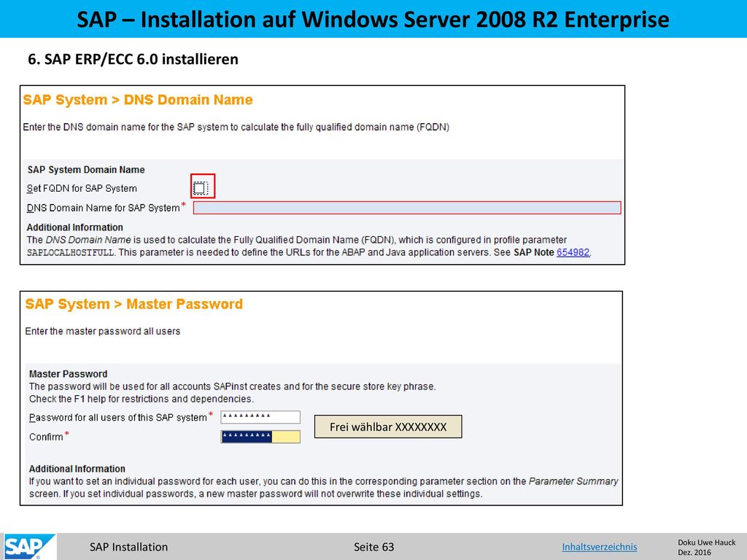This screenshot has height=560, width=747.
Task: Click the 'Dez. 2016' footer date
Action: [694, 553]
